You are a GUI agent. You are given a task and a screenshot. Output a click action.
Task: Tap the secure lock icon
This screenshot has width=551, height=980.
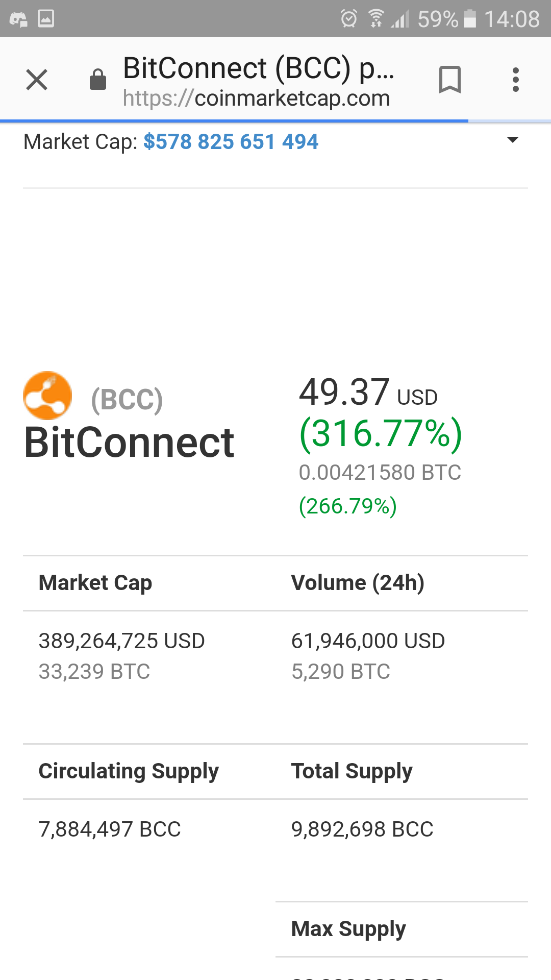click(x=97, y=80)
